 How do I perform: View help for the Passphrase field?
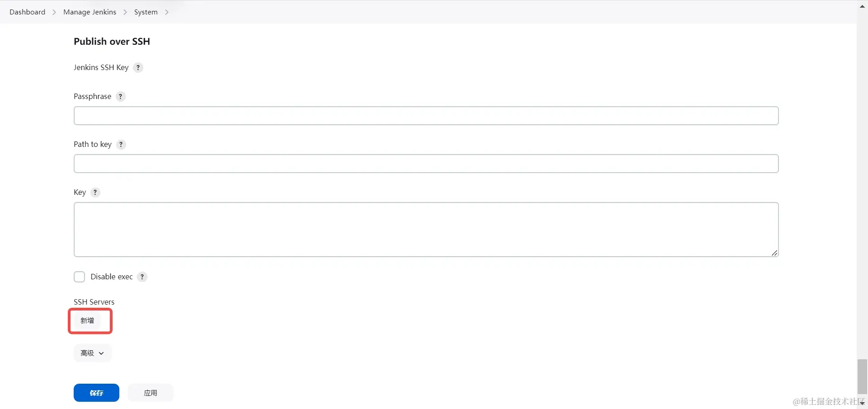coord(120,96)
